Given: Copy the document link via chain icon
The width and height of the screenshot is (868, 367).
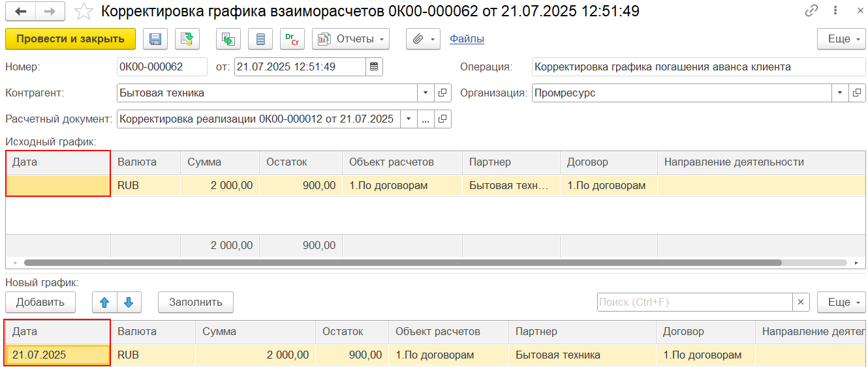Looking at the screenshot, I should (811, 11).
